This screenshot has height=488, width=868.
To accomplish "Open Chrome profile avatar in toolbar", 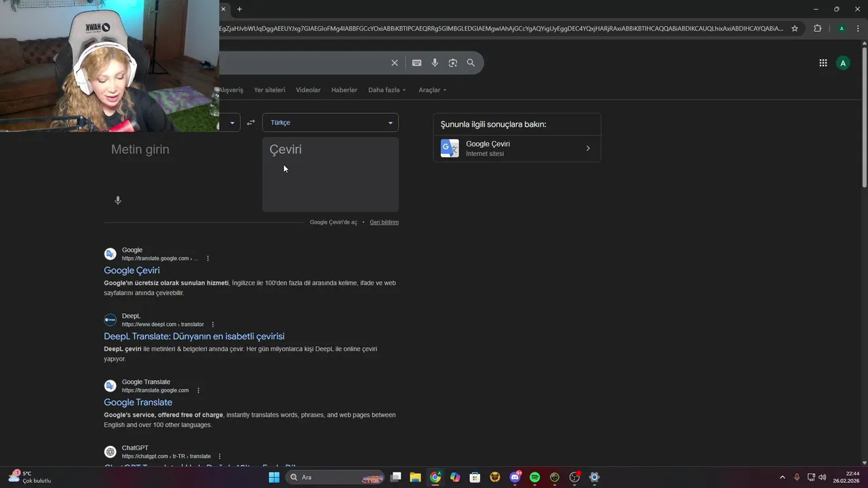I will coord(842,28).
